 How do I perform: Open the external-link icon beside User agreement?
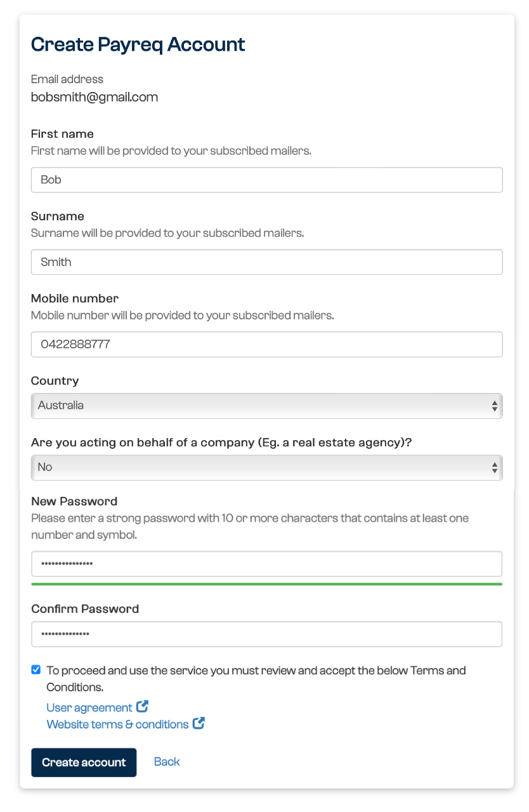[x=142, y=707]
